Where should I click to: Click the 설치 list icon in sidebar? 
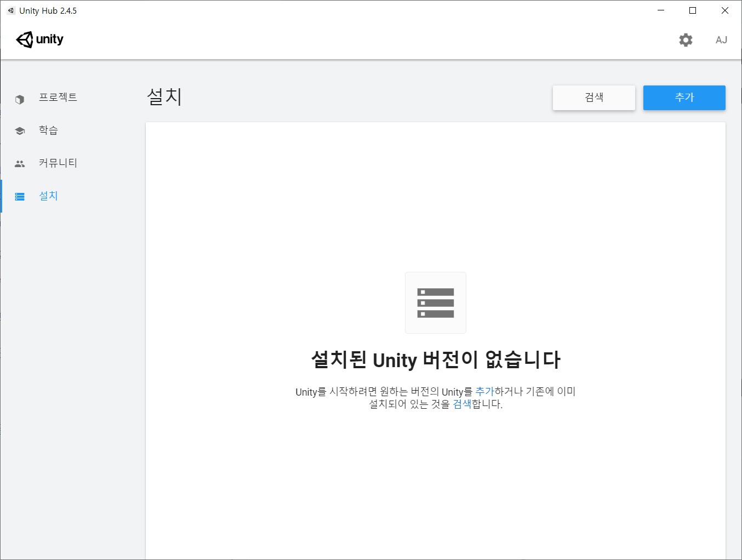tap(20, 196)
